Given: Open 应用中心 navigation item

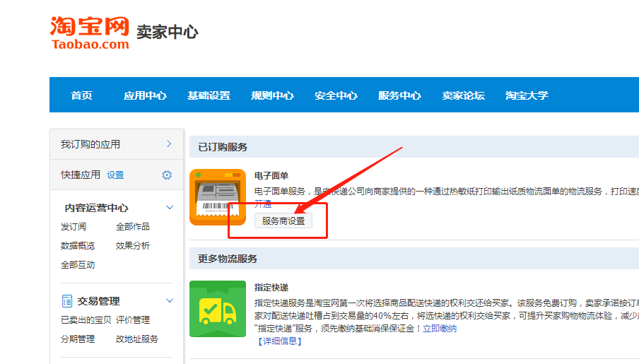Looking at the screenshot, I should (145, 95).
